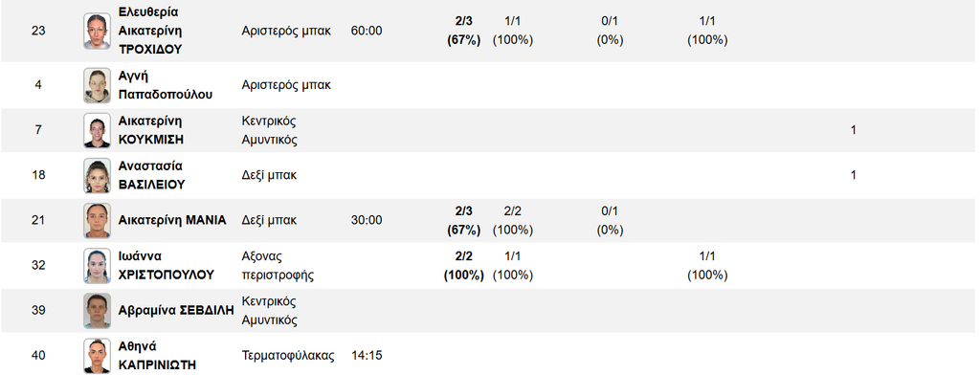Select the Αναστασία ΒΑΣΙΛΕΙΟΥ name

151,175
